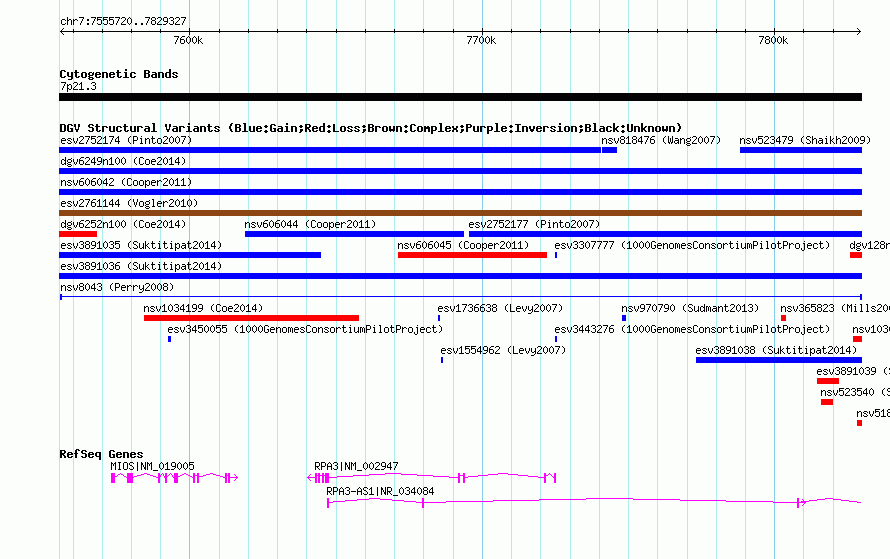
Task: Click the nsv970790 (Sudmant2013) label
Action: click(690, 308)
